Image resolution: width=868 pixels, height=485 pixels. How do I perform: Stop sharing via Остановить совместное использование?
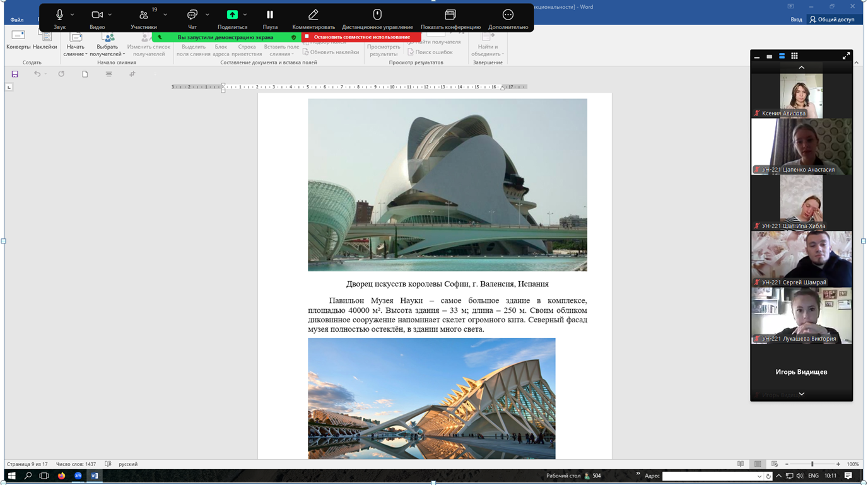tap(361, 37)
